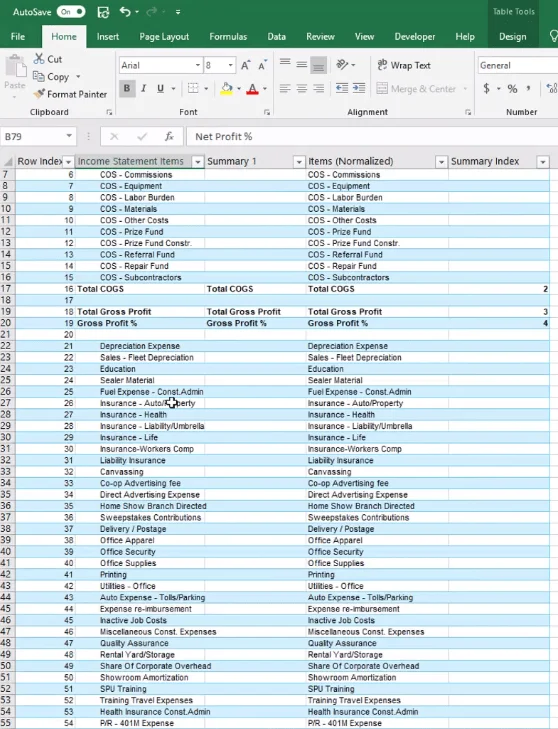Click the Borders icon
The image size is (558, 729).
pyautogui.click(x=193, y=88)
